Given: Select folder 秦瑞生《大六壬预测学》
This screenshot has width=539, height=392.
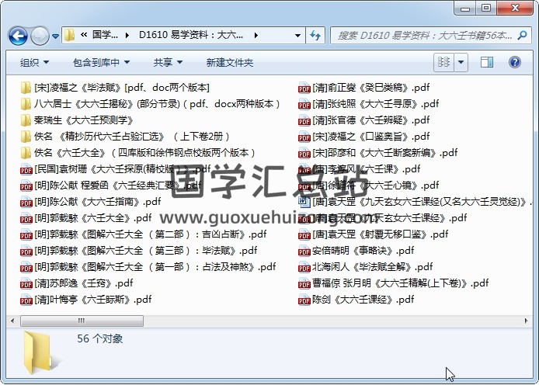Looking at the screenshot, I should pyautogui.click(x=77, y=120).
